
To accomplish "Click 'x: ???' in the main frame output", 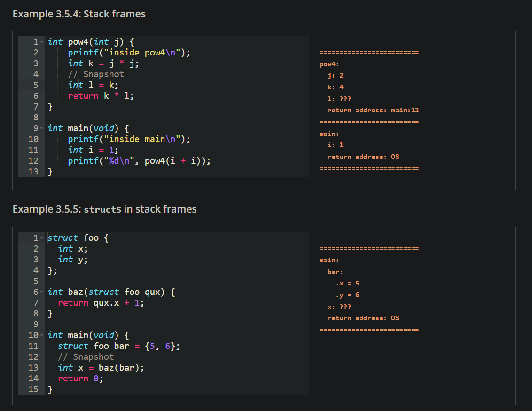I will coord(339,307).
